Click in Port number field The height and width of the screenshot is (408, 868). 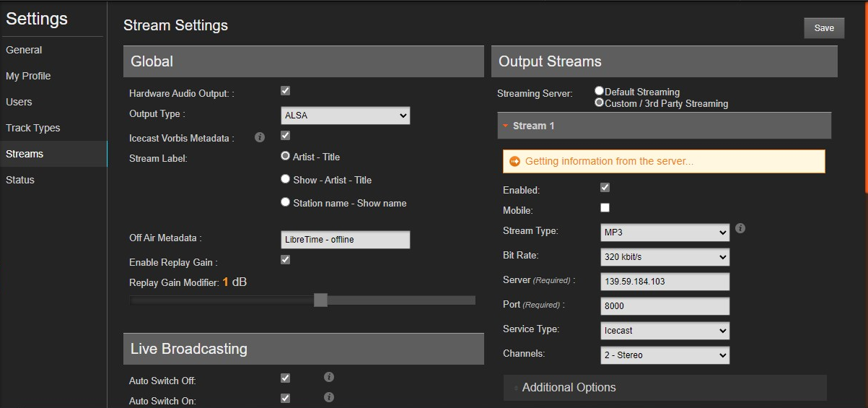coord(665,306)
